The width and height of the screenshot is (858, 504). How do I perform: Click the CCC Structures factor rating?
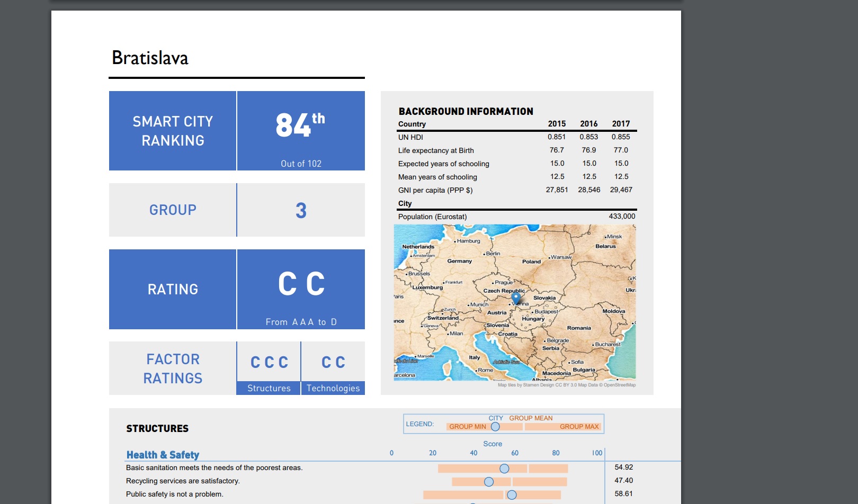269,363
